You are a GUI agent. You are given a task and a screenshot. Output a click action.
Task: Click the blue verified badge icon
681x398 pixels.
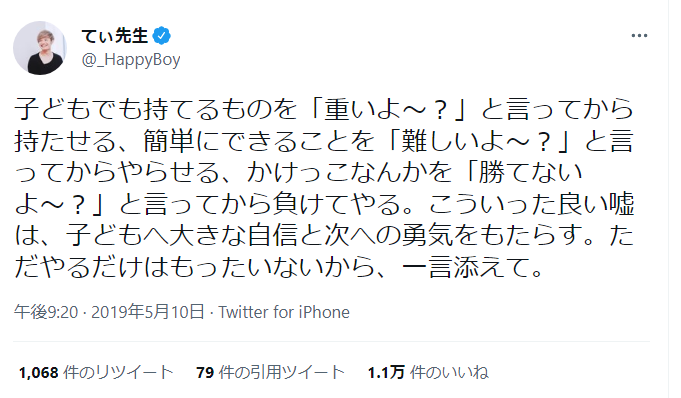click(162, 36)
